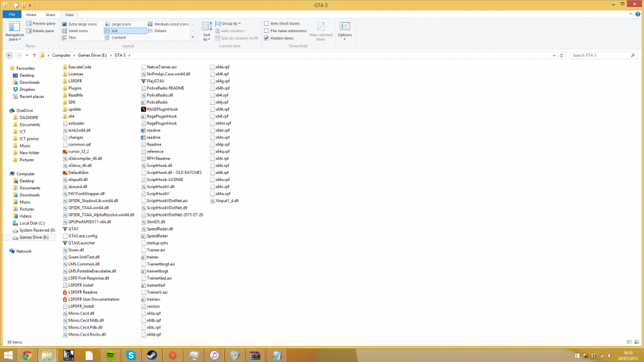Open Spotify from the taskbar
The image size is (644, 362).
pos(110,356)
